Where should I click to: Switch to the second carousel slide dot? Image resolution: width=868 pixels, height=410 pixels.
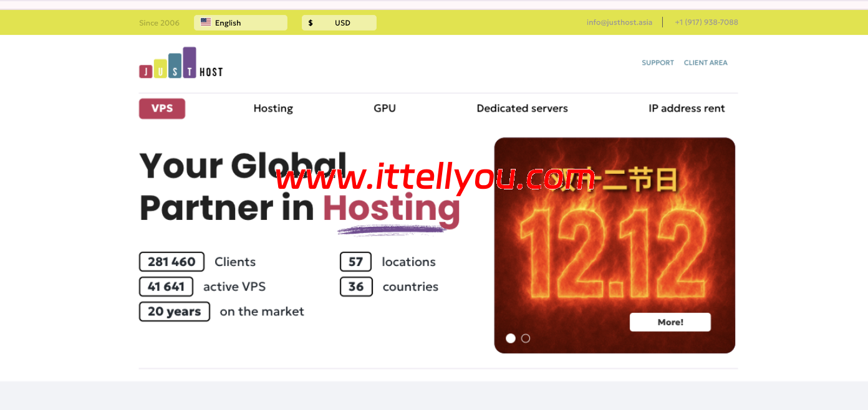tap(526, 338)
